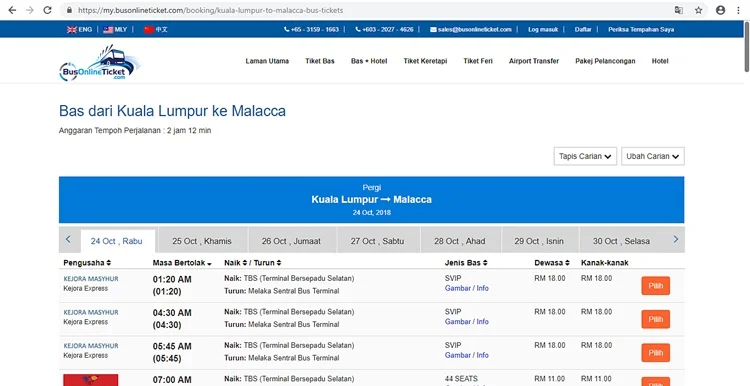Open Bas + Hotel menu item
This screenshot has width=750, height=386.
click(x=369, y=61)
